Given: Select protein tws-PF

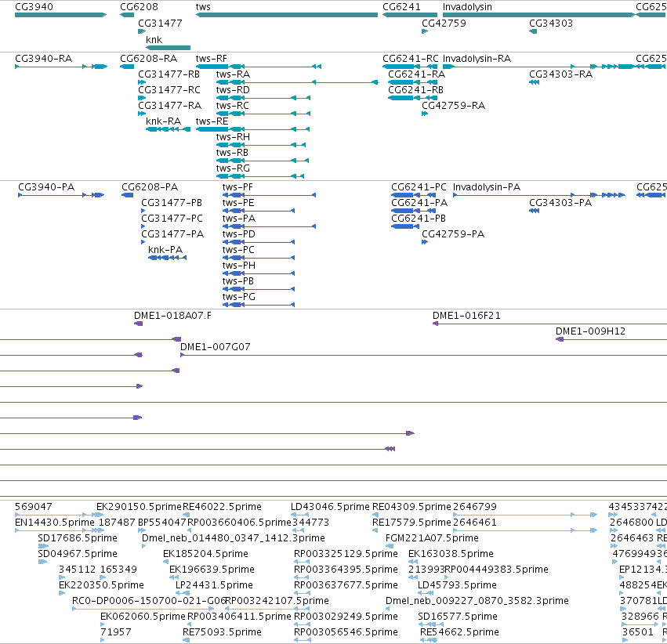Looking at the screenshot, I should [270, 195].
